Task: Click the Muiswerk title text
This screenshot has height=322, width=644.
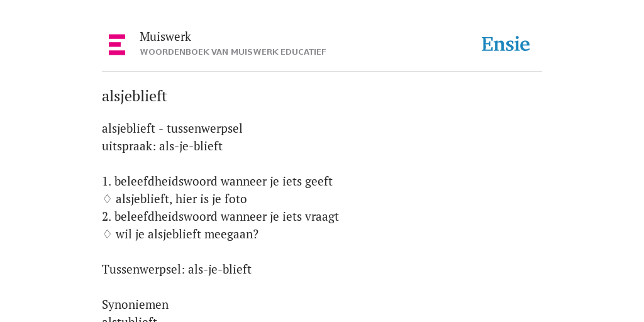Action: point(165,36)
